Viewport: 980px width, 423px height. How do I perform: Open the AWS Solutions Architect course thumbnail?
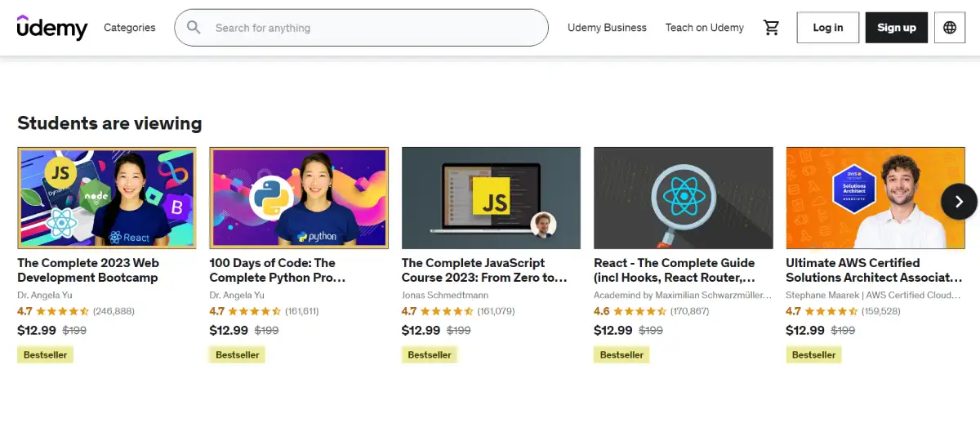tap(875, 198)
